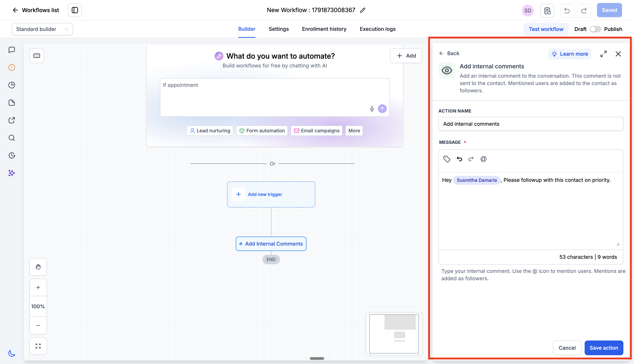634x364 pixels.
Task: Open the Learn more link
Action: point(570,54)
